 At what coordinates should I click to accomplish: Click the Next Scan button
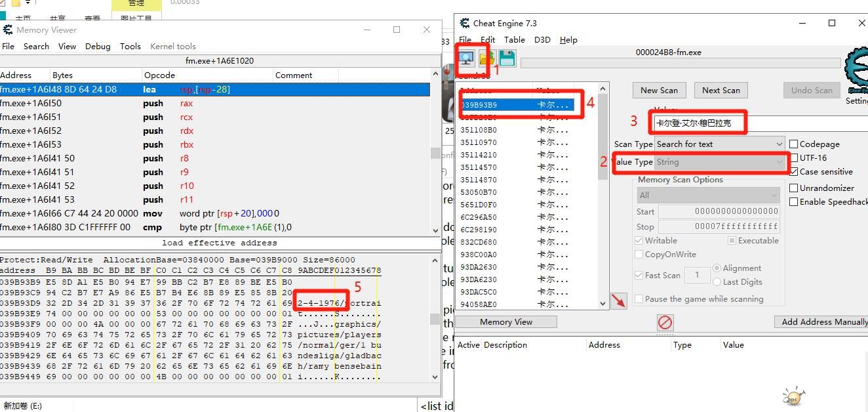tap(721, 90)
